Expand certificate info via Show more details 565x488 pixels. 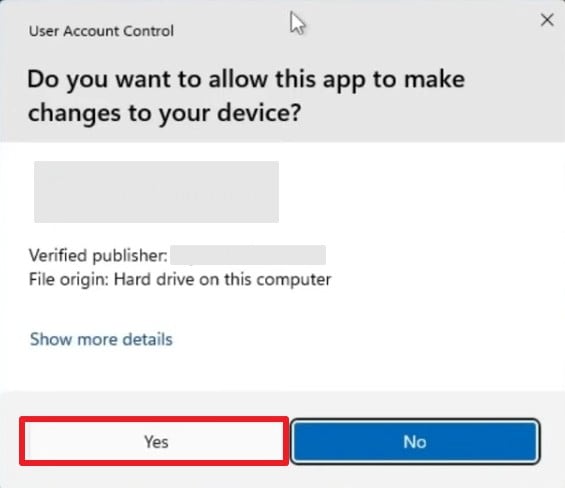coord(101,339)
